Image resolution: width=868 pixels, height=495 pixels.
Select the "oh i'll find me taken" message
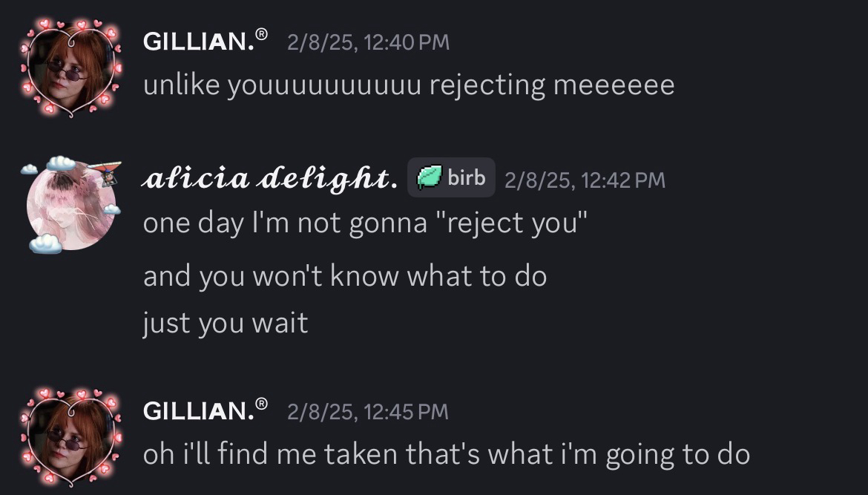[x=447, y=454]
